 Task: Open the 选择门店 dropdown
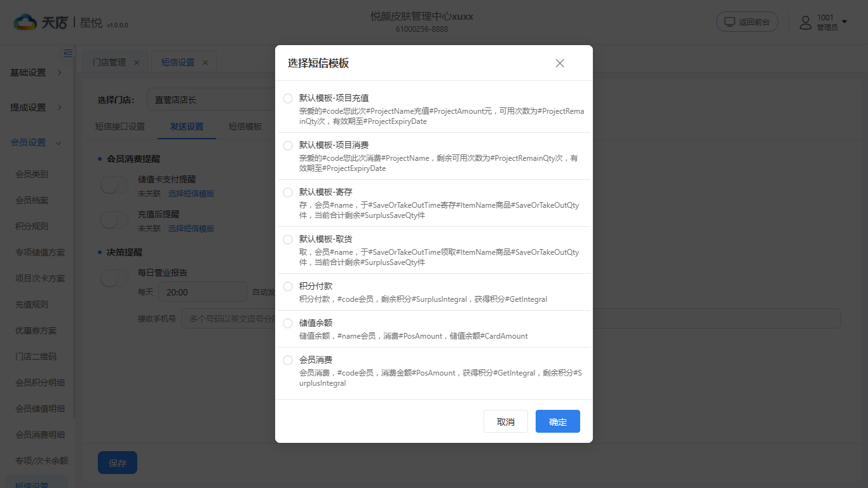211,100
